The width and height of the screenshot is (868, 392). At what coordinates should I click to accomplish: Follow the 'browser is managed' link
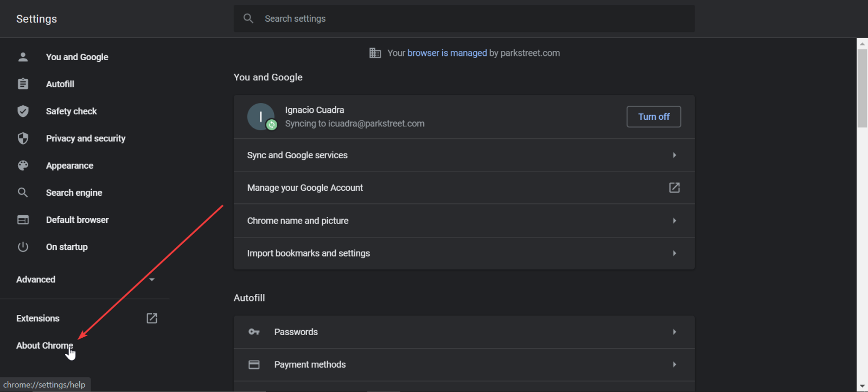pos(447,53)
